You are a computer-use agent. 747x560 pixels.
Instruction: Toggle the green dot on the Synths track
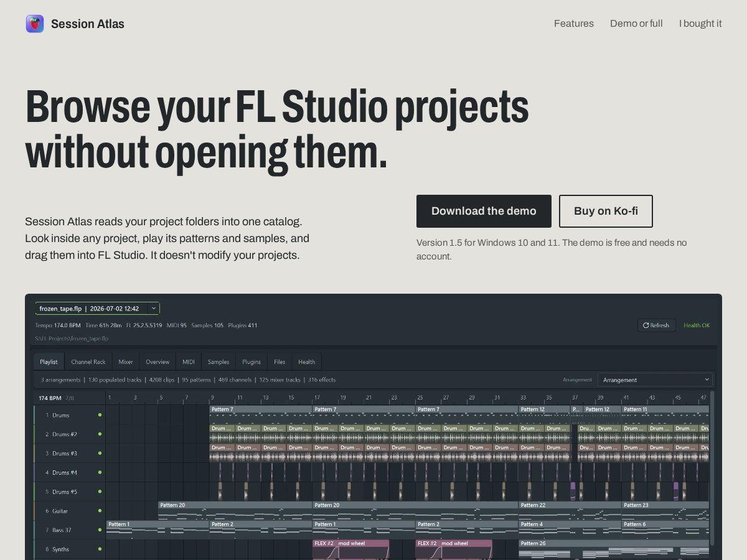[100, 549]
